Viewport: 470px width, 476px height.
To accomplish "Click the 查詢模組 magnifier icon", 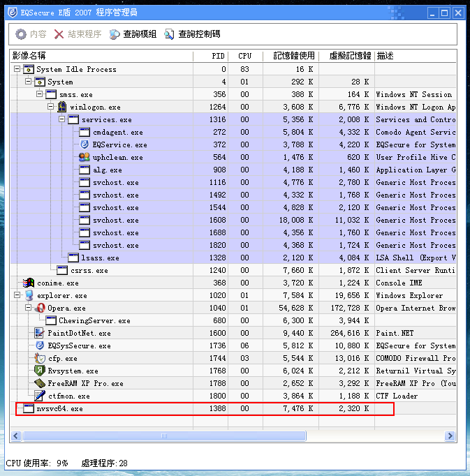I will pyautogui.click(x=115, y=34).
